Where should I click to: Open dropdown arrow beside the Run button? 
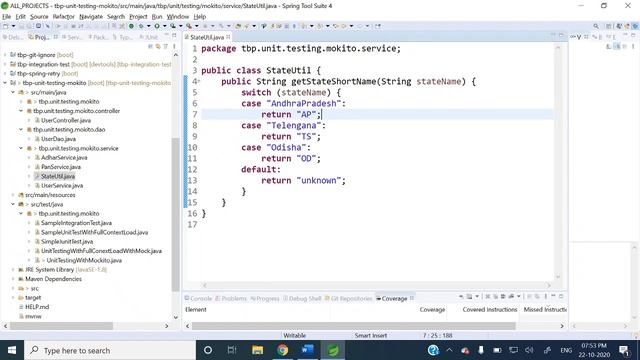tap(164, 26)
